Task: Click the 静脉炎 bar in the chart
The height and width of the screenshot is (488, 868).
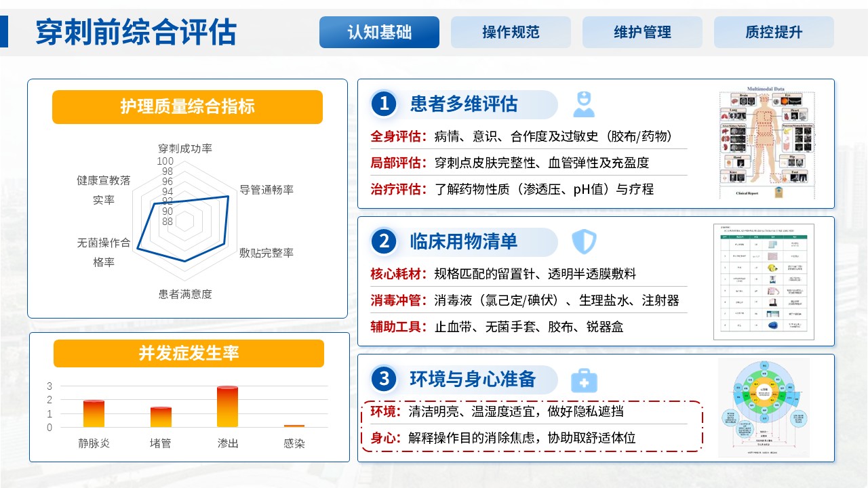Action: pos(94,413)
